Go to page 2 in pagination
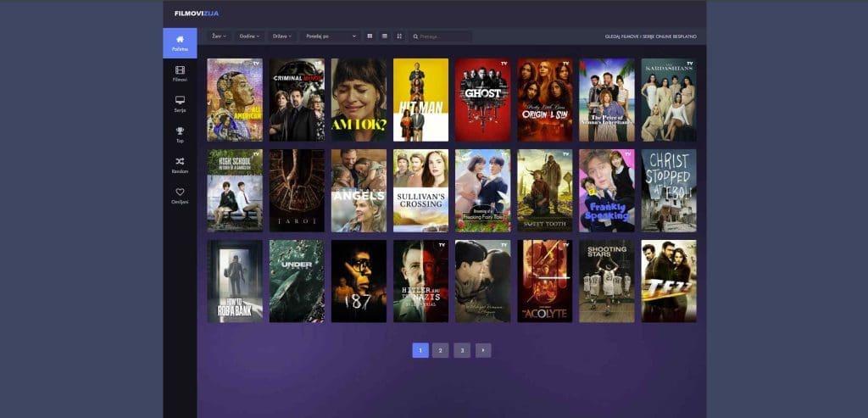Screen dimensions: 868x418 pyautogui.click(x=440, y=350)
